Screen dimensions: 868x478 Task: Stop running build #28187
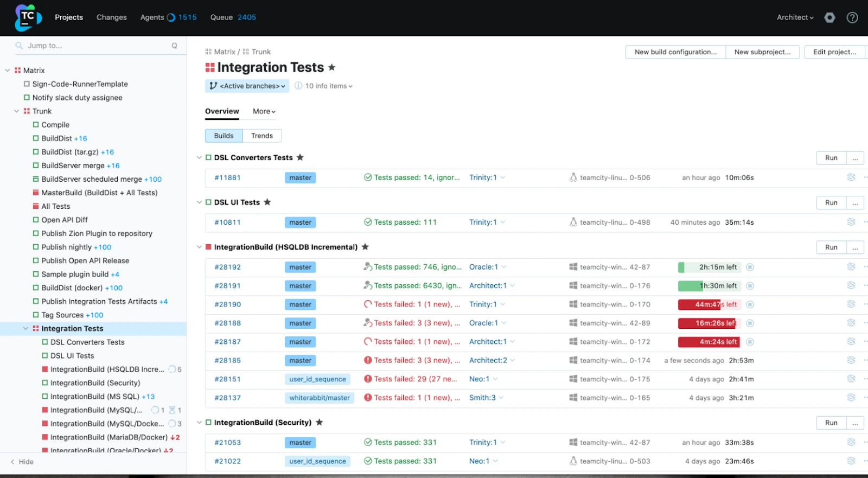[750, 342]
